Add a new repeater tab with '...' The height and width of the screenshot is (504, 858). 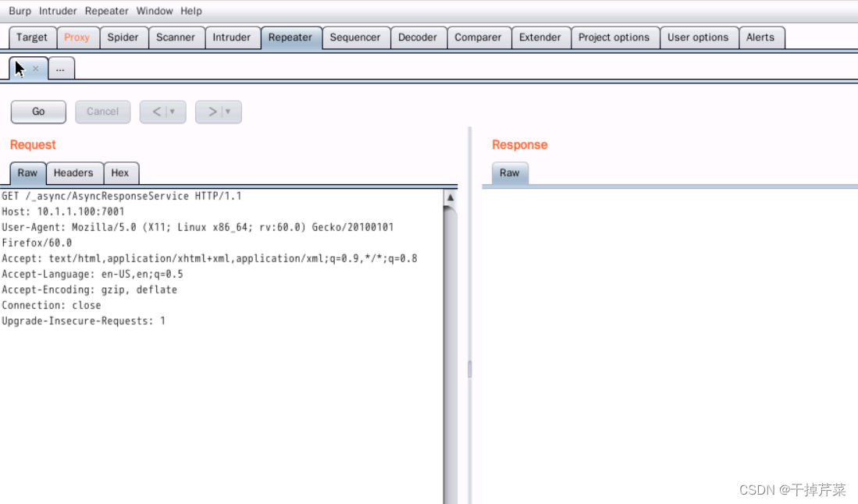(60, 69)
